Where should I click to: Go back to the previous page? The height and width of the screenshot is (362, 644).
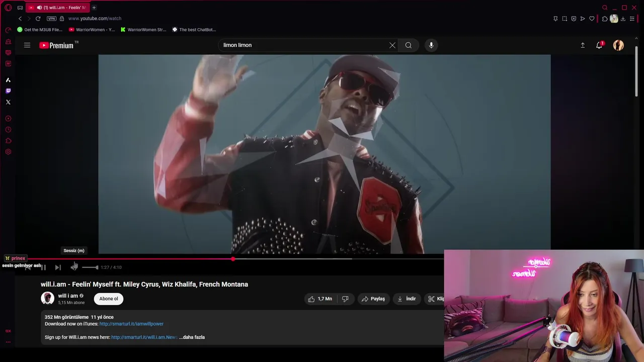click(20, 19)
